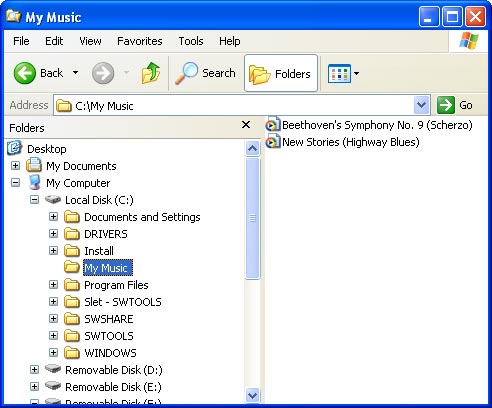Select New Stories (Highway Blues) file icon
The width and height of the screenshot is (492, 408).
click(273, 142)
